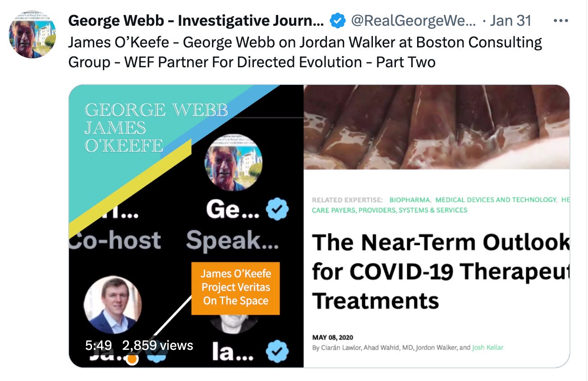Open George Webb's profile avatar

32,35
